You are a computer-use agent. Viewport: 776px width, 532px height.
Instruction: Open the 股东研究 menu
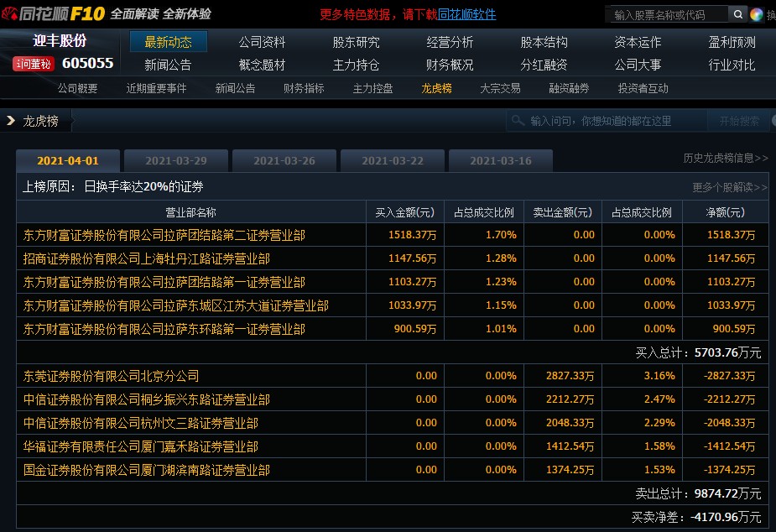coord(357,42)
